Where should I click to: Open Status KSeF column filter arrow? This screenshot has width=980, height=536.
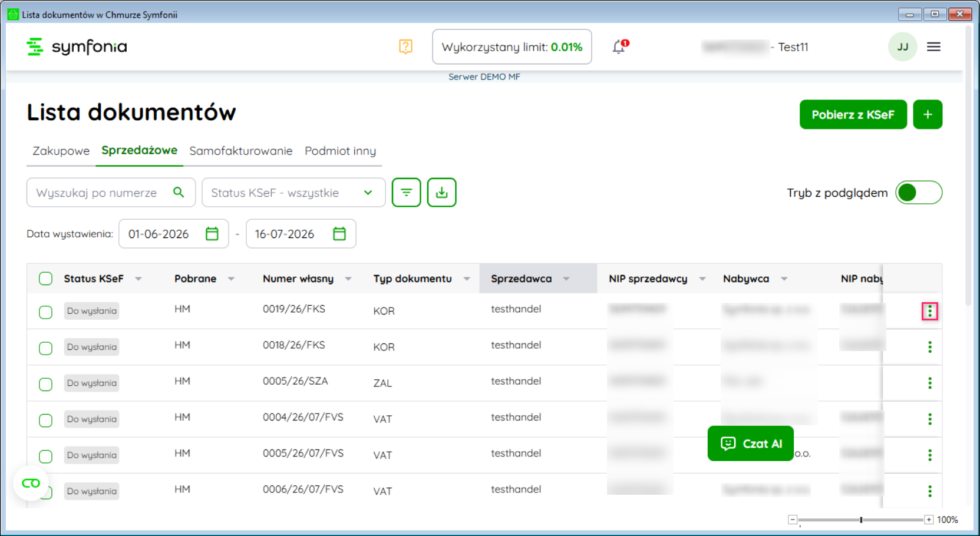[x=138, y=279]
